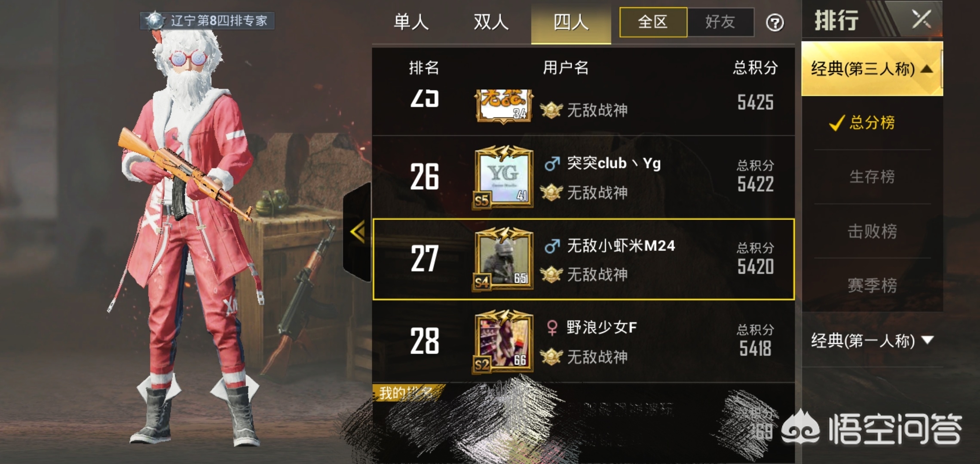Open 无敌小虾米M24 player avatar
980x464 pixels.
click(x=504, y=259)
